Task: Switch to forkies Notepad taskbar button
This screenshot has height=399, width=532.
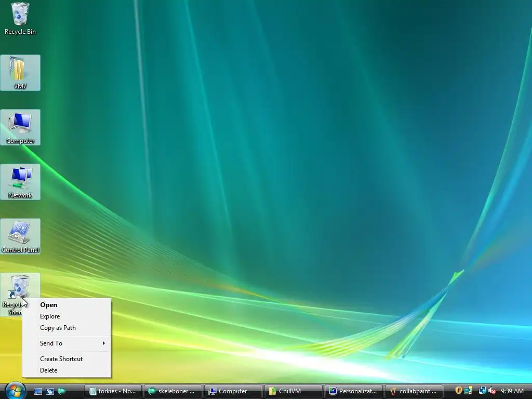Action: coord(113,391)
